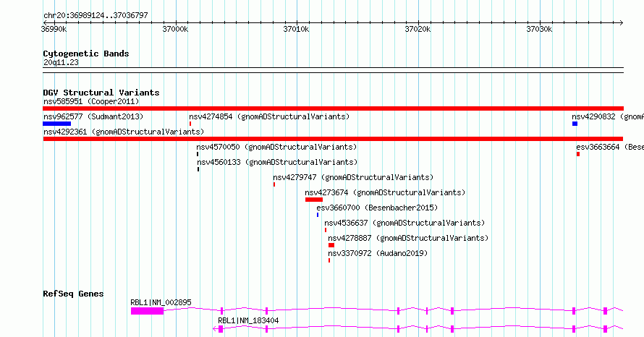Click the chr20:36989124..37036797 position text
This screenshot has height=337, width=644.
tap(96, 15)
